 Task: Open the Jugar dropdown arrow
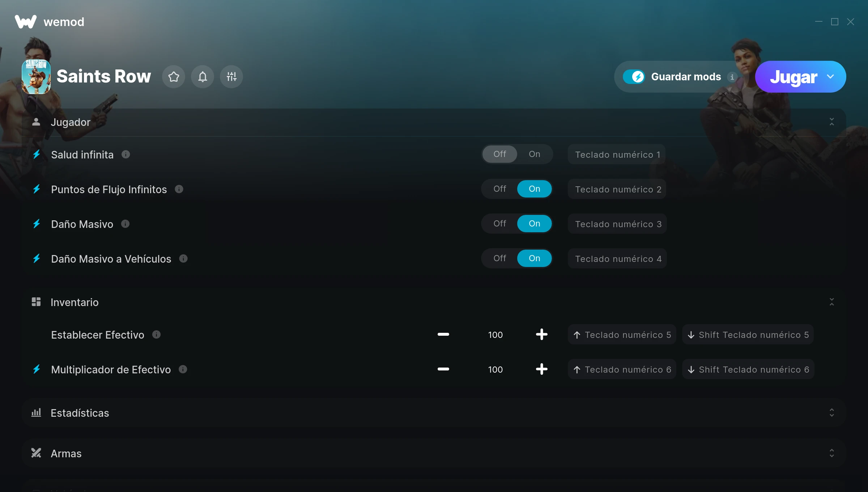pyautogui.click(x=830, y=77)
